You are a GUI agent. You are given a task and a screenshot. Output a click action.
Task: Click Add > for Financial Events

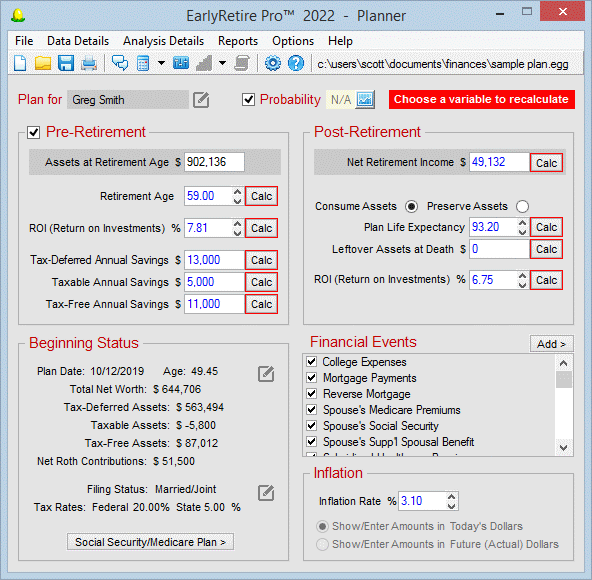(x=552, y=344)
